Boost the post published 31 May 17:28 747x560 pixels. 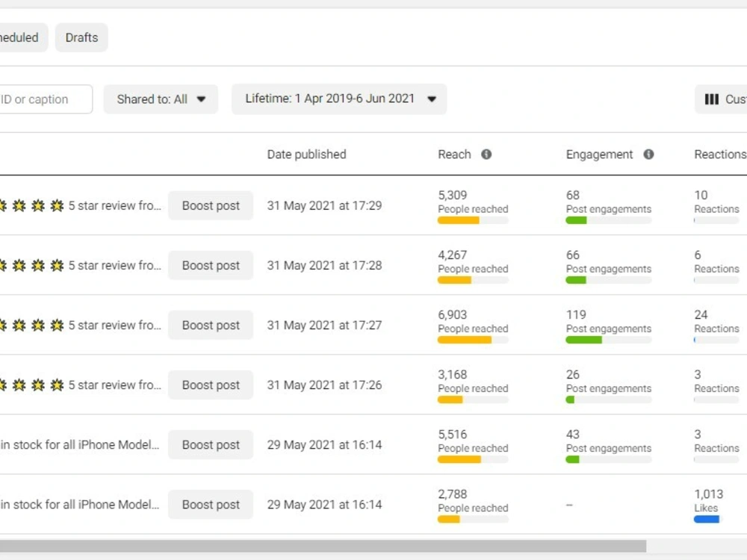(211, 265)
